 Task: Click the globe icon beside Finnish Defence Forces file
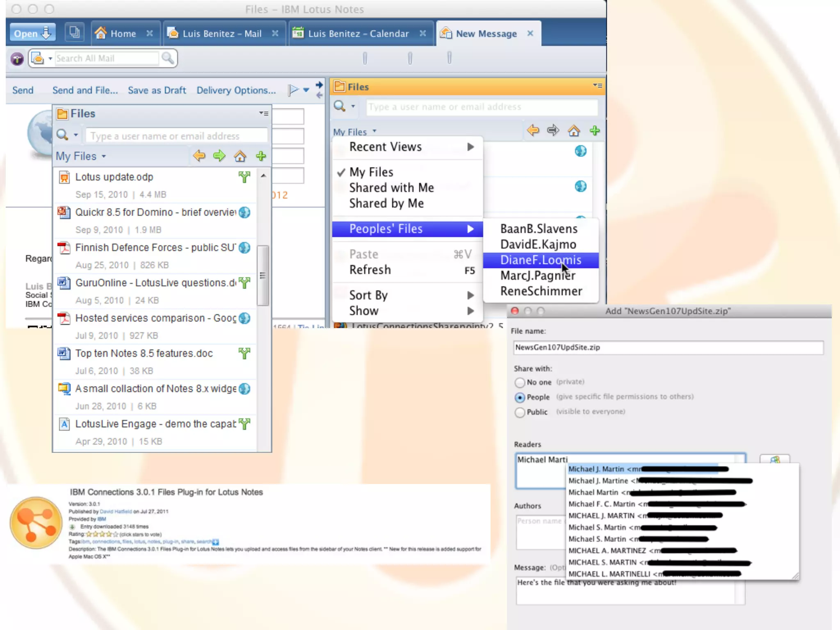pyautogui.click(x=244, y=248)
